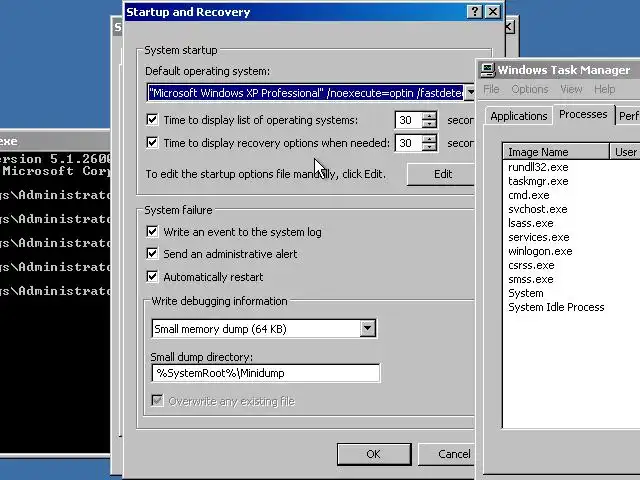This screenshot has width=640, height=480.
Task: Click the recovery options seconds field
Action: (408, 143)
